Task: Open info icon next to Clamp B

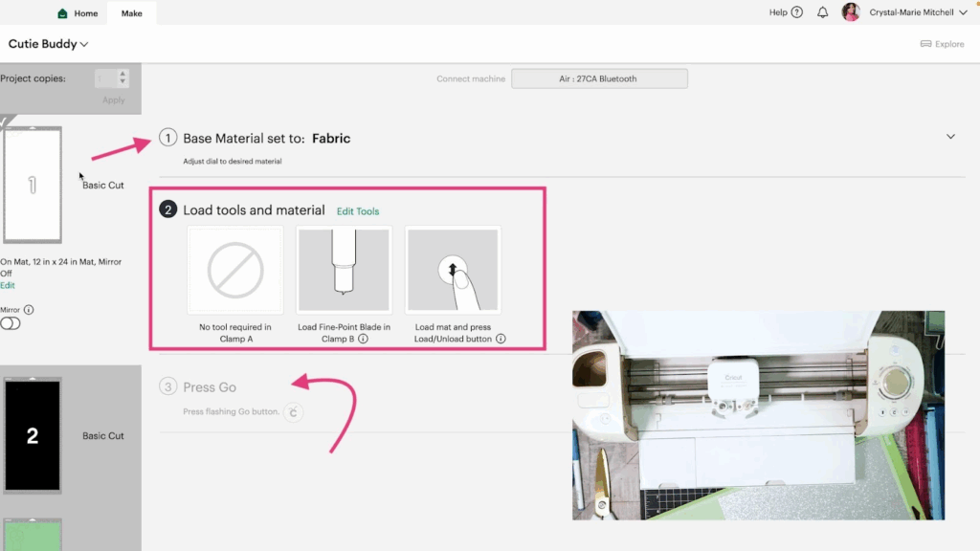Action: click(363, 339)
